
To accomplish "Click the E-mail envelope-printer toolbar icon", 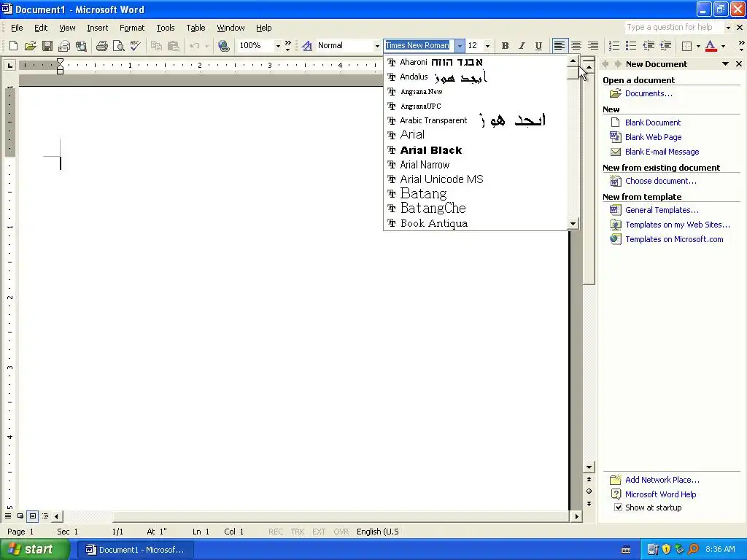I will click(x=64, y=46).
